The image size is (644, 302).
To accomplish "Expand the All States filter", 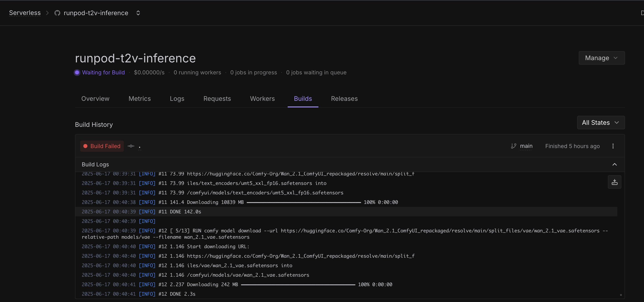I will 600,123.
